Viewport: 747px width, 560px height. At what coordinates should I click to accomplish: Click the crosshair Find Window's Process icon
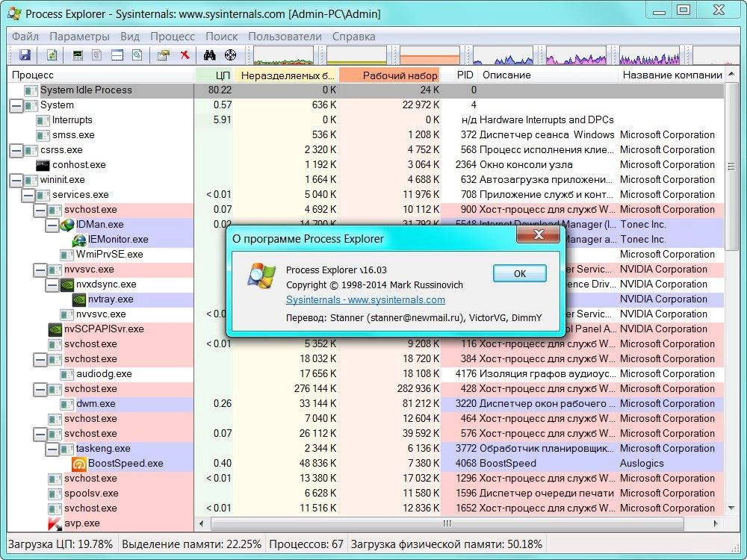pyautogui.click(x=230, y=55)
